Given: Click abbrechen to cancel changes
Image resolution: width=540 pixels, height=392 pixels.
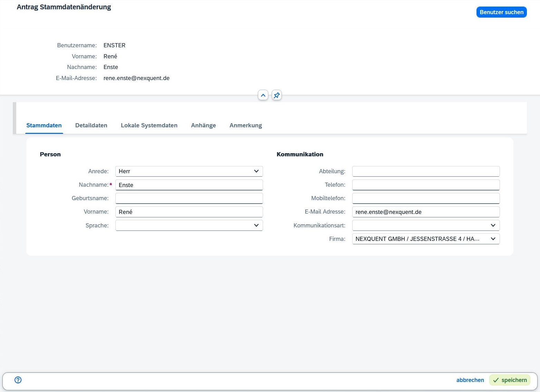Looking at the screenshot, I should (x=470, y=380).
